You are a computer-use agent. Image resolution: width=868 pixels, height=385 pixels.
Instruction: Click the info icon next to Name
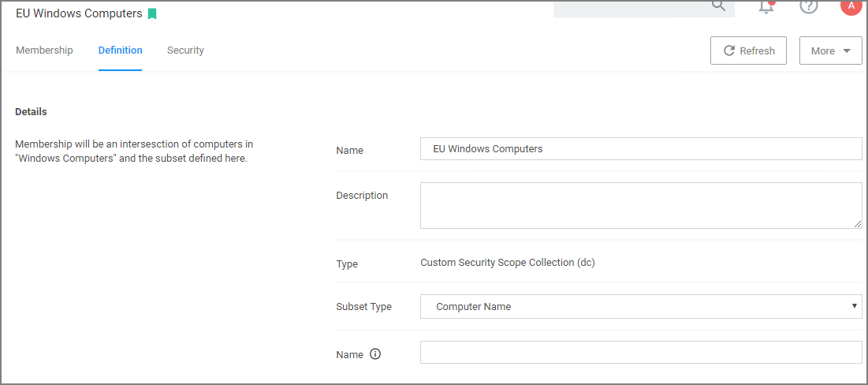(x=375, y=354)
